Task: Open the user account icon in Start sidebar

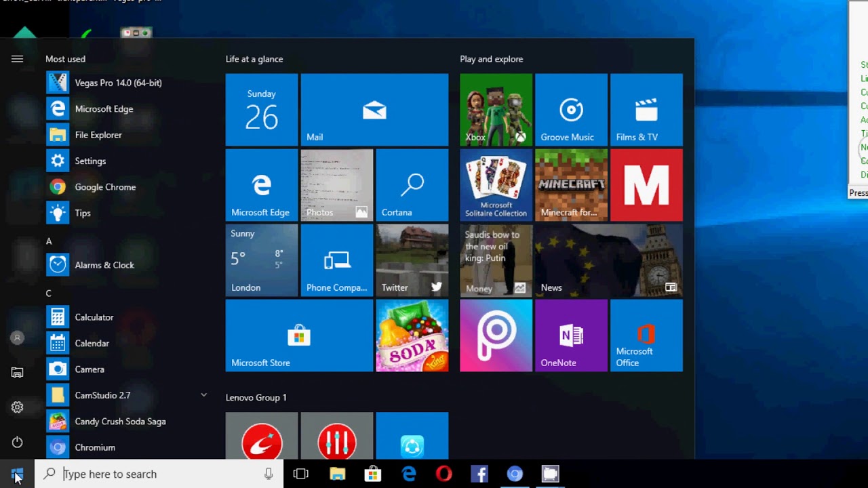Action: [17, 338]
